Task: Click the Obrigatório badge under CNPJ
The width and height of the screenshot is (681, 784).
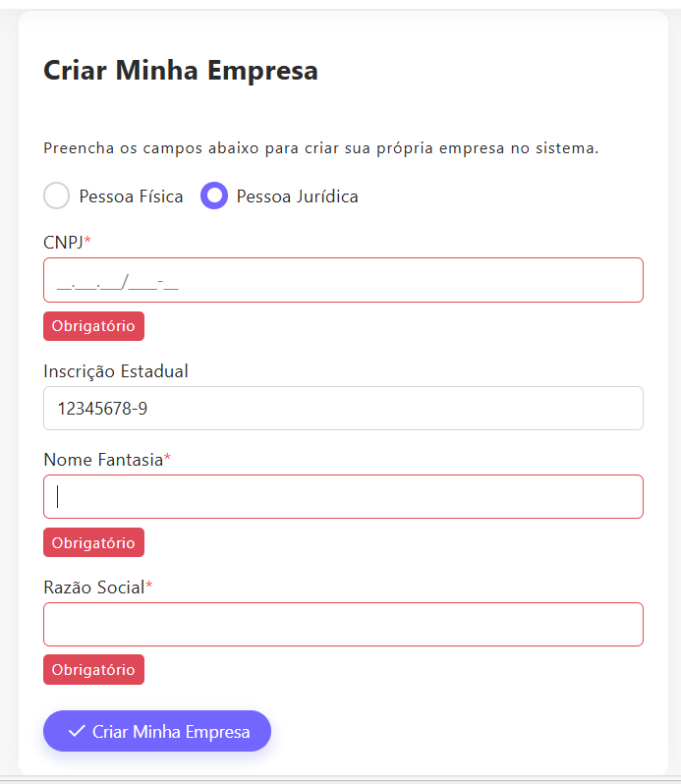Action: (93, 326)
